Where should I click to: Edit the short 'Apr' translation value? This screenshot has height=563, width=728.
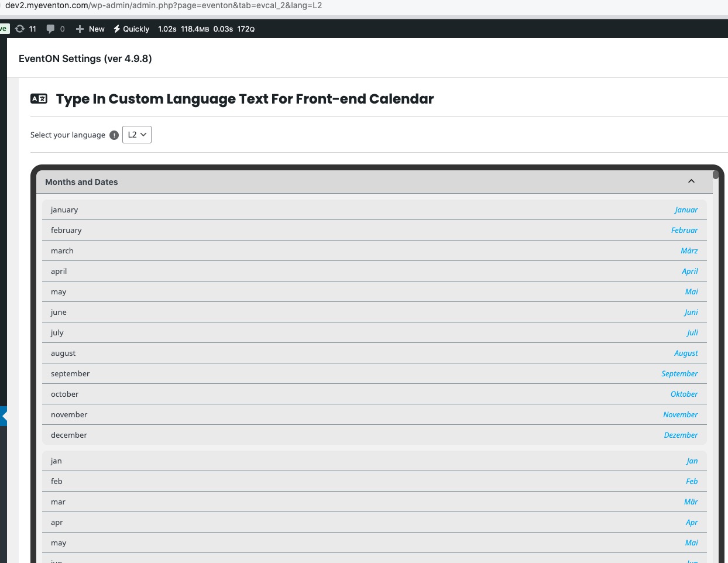pyautogui.click(x=692, y=522)
